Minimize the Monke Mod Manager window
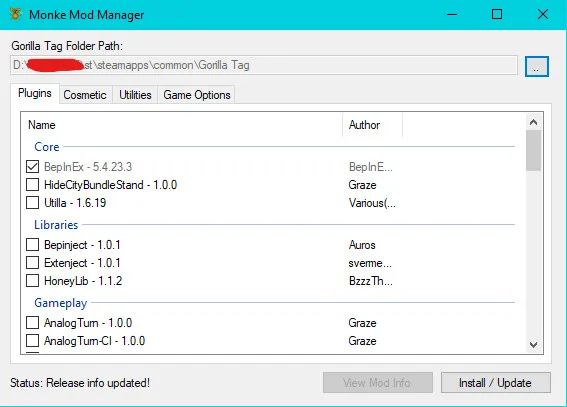567x407 pixels. pyautogui.click(x=452, y=14)
